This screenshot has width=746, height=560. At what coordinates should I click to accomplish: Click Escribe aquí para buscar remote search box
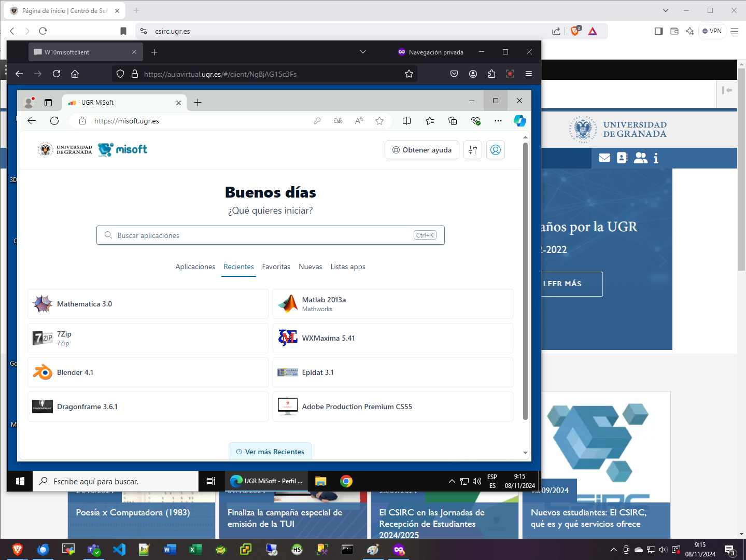tap(116, 481)
